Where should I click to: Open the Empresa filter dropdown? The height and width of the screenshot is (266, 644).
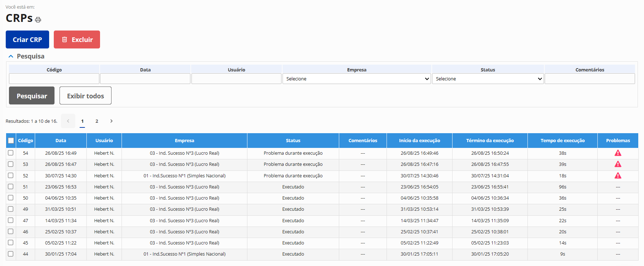357,79
